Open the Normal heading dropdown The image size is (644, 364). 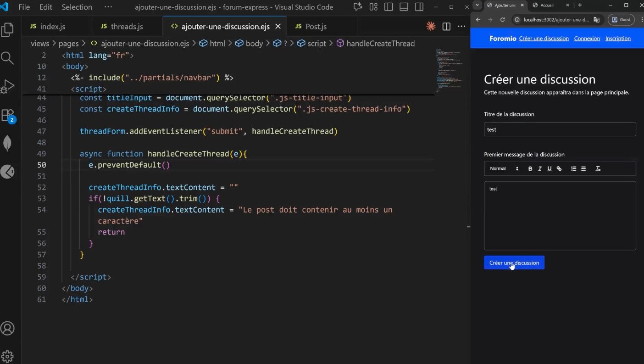504,169
